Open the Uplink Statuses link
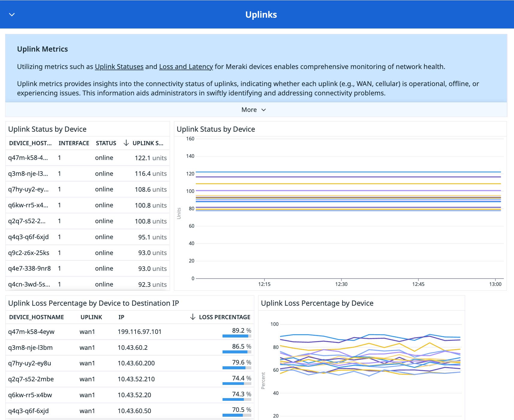514x420 pixels. click(119, 66)
